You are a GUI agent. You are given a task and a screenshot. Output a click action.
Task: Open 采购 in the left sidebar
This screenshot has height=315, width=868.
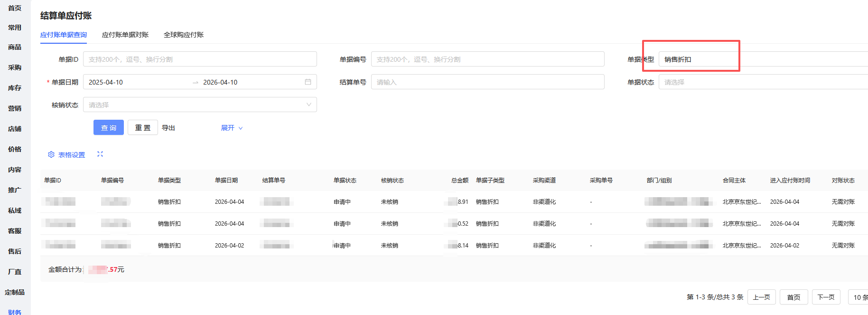[15, 67]
